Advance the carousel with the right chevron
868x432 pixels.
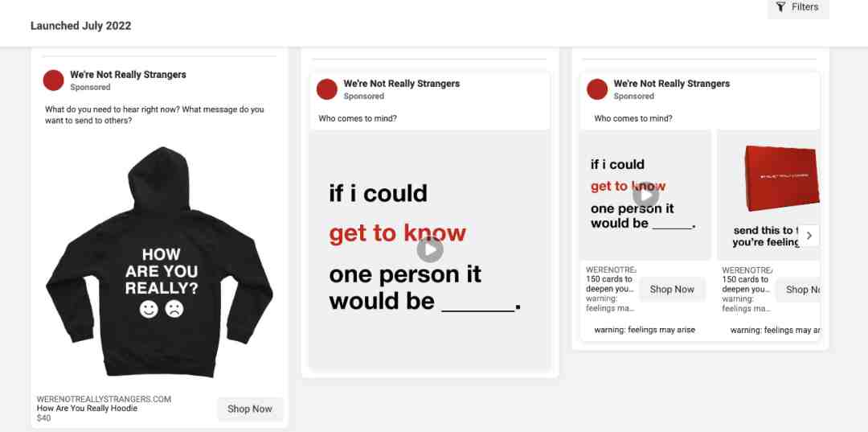coord(809,236)
